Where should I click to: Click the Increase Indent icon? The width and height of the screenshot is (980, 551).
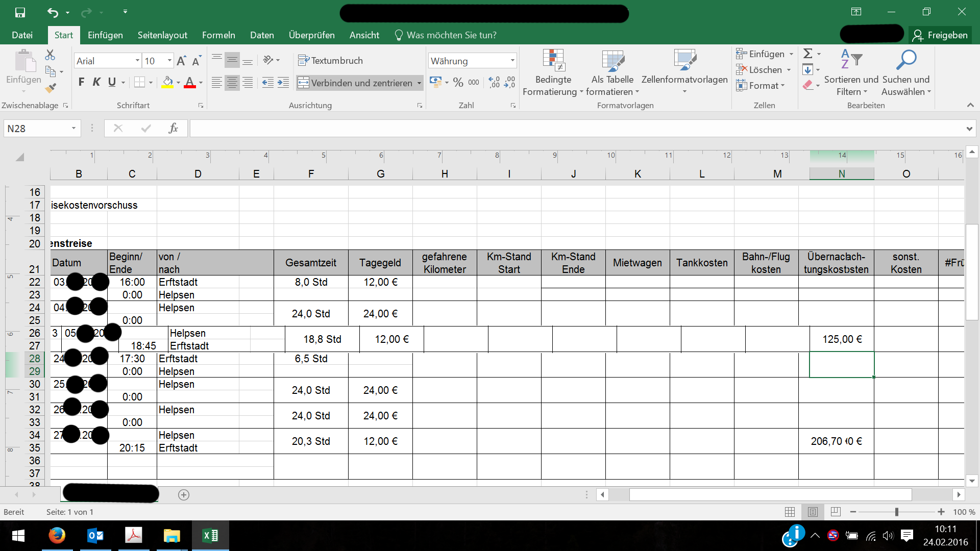[283, 83]
